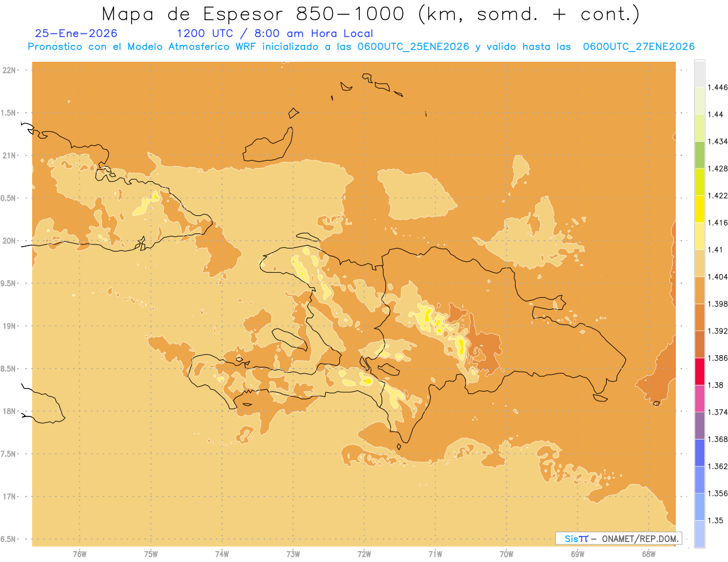Click the "1.38" colorbar value

pyautogui.click(x=716, y=385)
